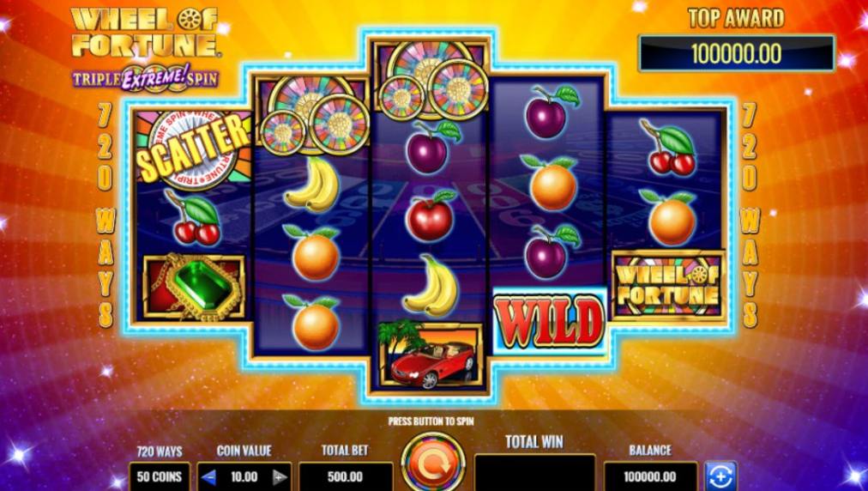This screenshot has width=868, height=491.
Task: Click the Total Bet 500.00 field
Action: coord(345,476)
